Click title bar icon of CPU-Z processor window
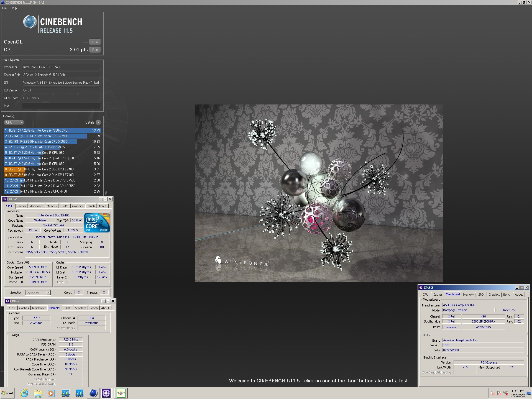This screenshot has height=399, width=532. pyautogui.click(x=5, y=199)
